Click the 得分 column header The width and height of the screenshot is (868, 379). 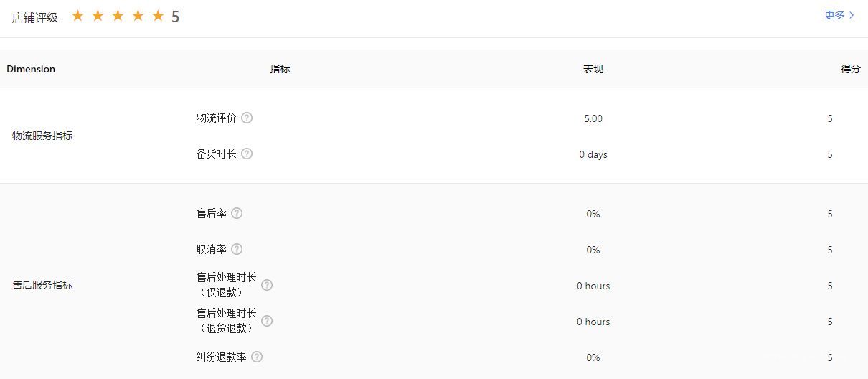pos(850,70)
